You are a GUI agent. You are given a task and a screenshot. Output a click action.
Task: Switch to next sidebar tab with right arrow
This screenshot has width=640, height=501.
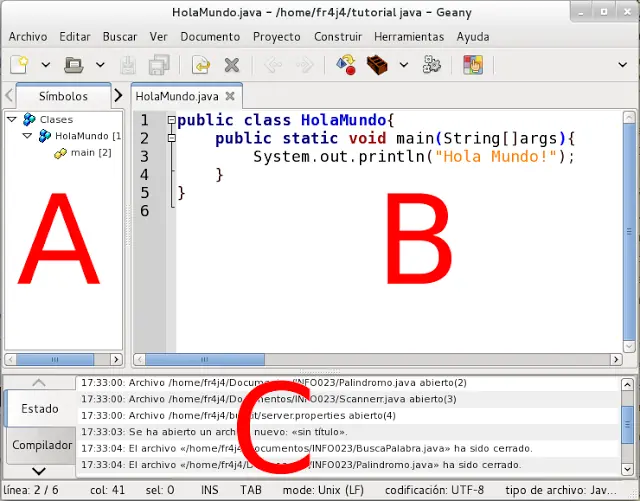(x=118, y=96)
